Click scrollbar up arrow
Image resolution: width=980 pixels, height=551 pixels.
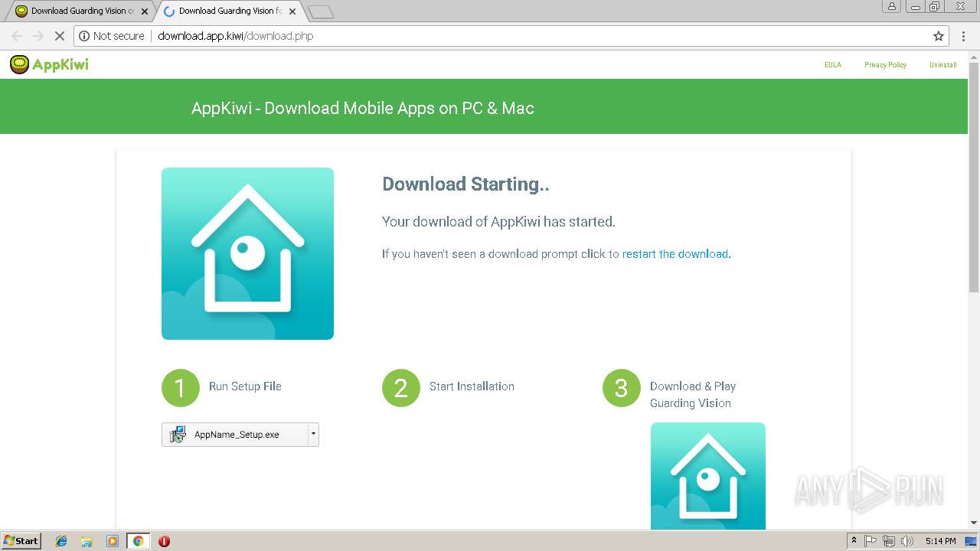[x=974, y=57]
